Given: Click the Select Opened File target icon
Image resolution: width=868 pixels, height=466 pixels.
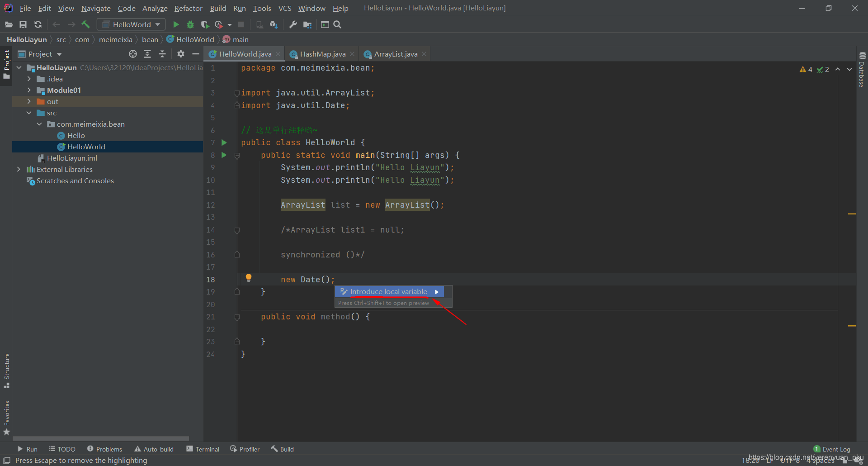Looking at the screenshot, I should pyautogui.click(x=132, y=54).
